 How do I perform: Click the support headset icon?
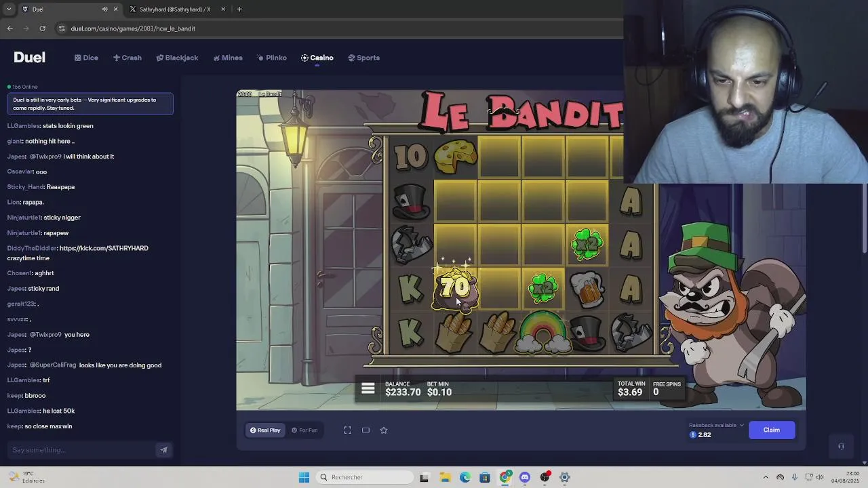(x=841, y=446)
